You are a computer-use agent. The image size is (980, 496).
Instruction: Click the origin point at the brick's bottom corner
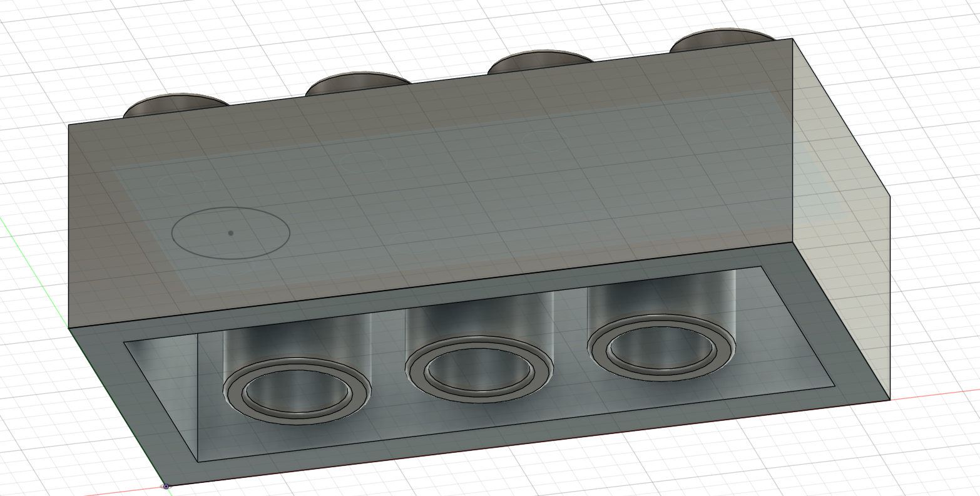(x=166, y=486)
